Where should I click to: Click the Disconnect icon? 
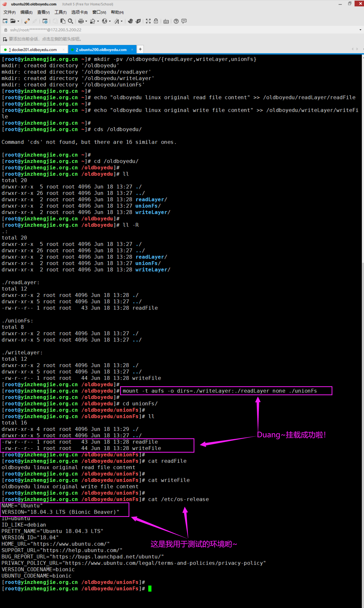point(35,21)
